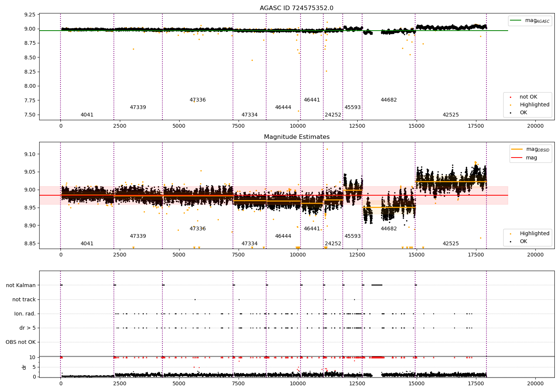Click the "dr > 5" axis label
This screenshot has width=560, height=392.
click(28, 328)
